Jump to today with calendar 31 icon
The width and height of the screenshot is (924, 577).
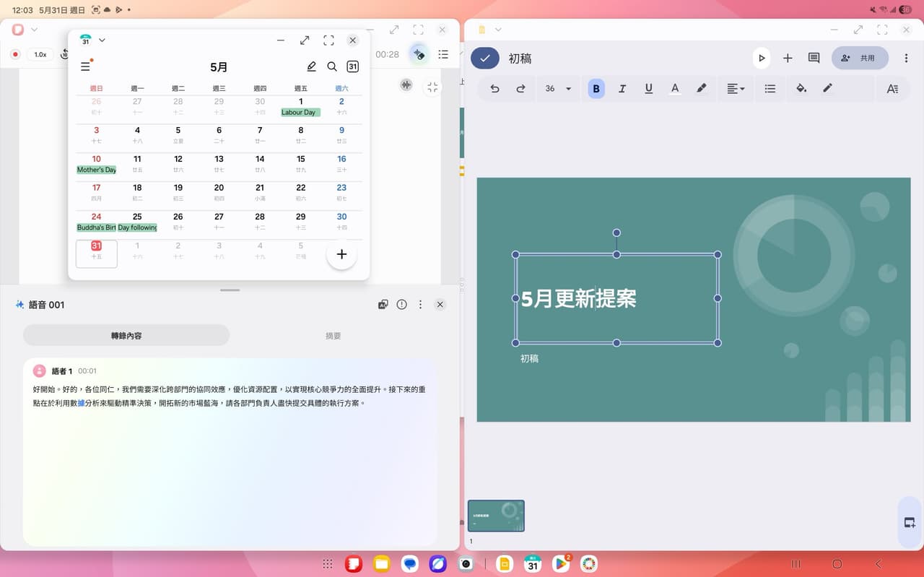352,66
